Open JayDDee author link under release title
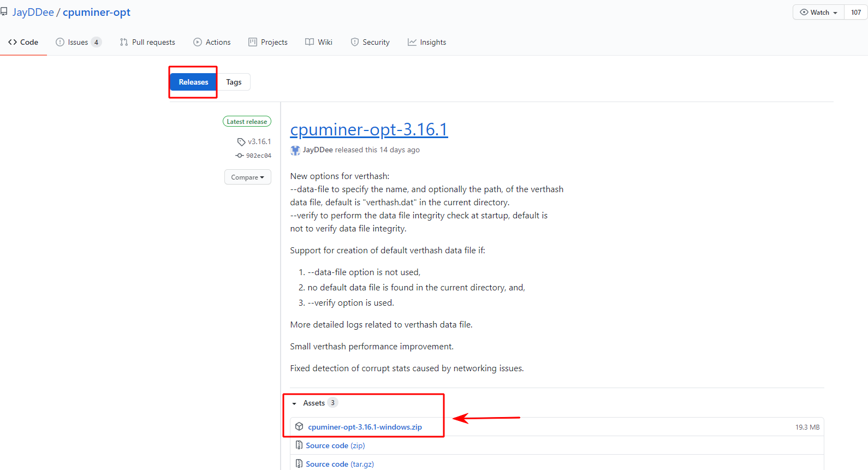 [318, 150]
